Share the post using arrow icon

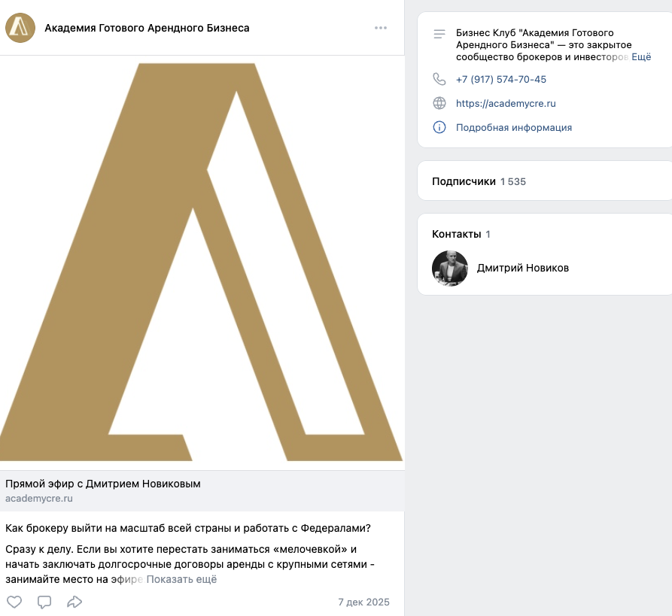point(74,602)
